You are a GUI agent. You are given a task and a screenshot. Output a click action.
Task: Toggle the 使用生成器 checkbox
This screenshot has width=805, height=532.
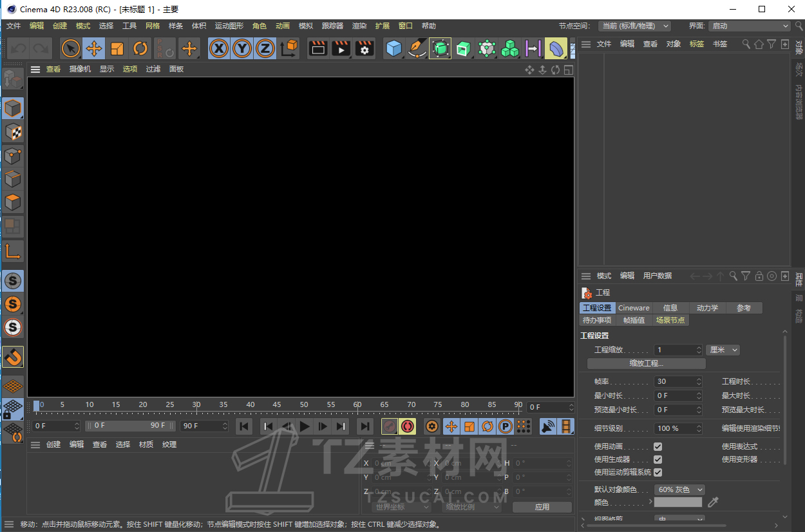tap(658, 459)
